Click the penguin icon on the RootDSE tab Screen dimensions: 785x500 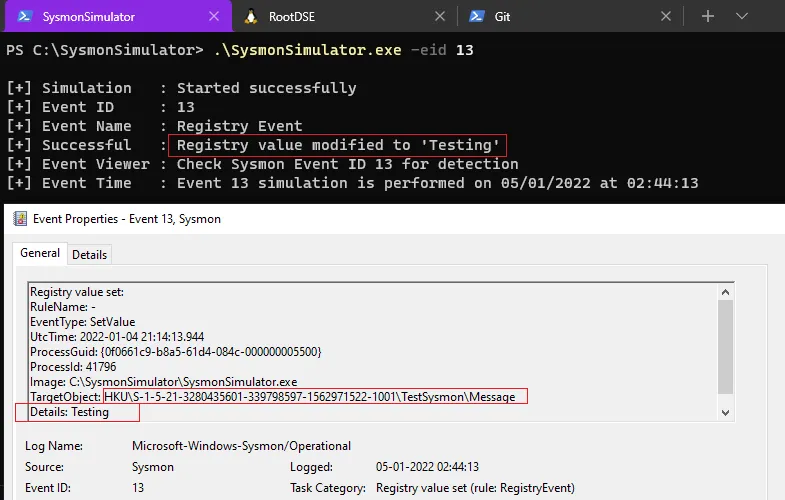click(250, 16)
